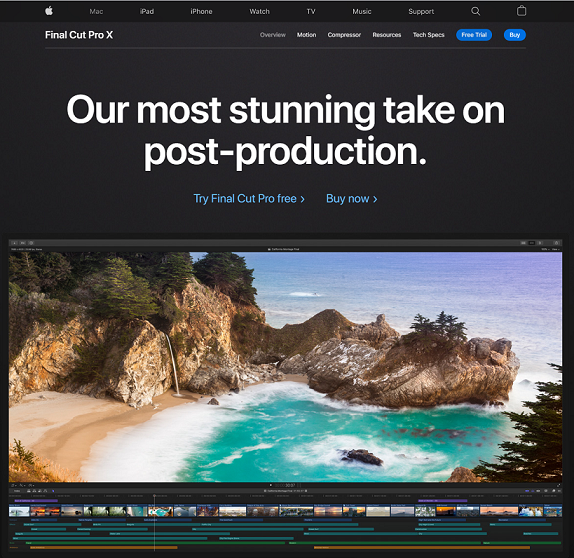Follow the Buy now link
Image resolution: width=574 pixels, height=558 pixels.
tap(351, 198)
